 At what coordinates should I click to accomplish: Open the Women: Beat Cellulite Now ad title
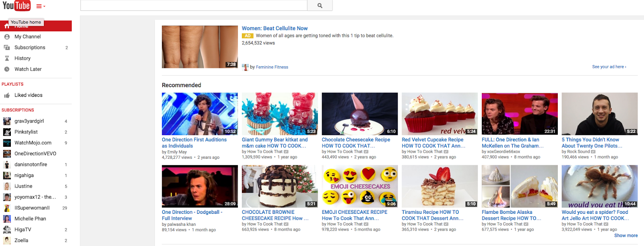coord(275,29)
